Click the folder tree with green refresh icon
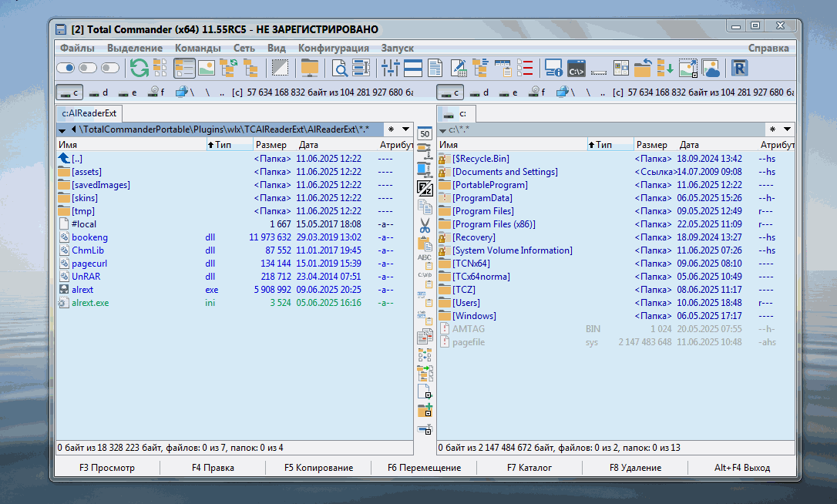837x504 pixels. pos(228,69)
